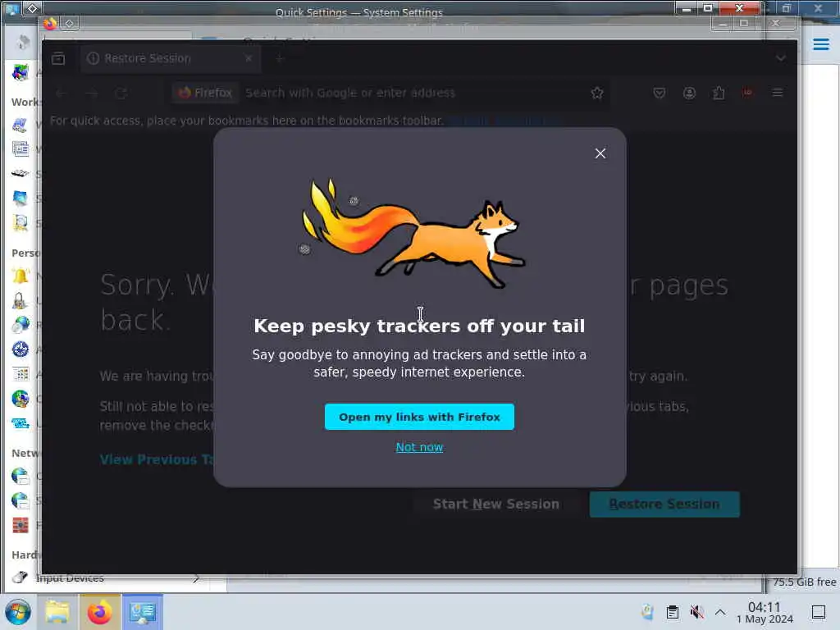
Task: Click the Restore Session button
Action: (x=664, y=504)
